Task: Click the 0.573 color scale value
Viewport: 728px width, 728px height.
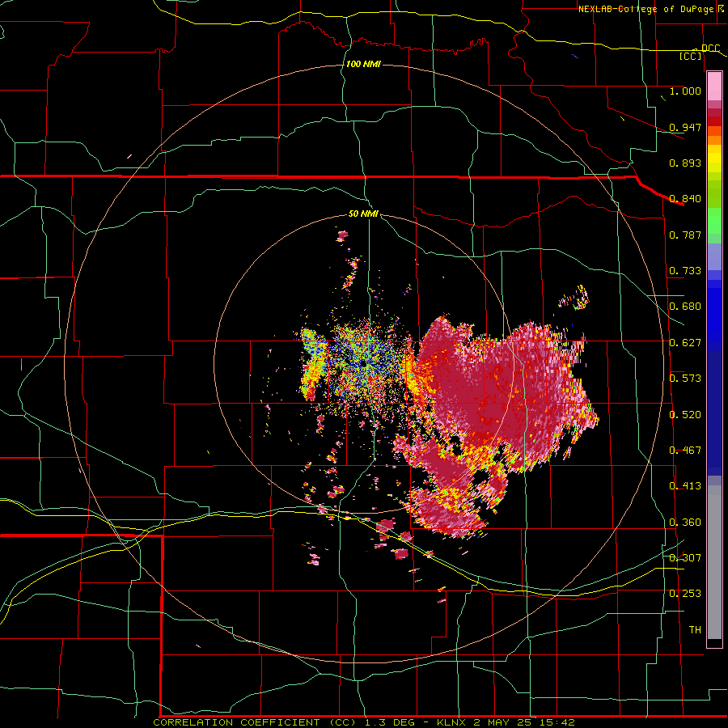Action: (x=685, y=379)
